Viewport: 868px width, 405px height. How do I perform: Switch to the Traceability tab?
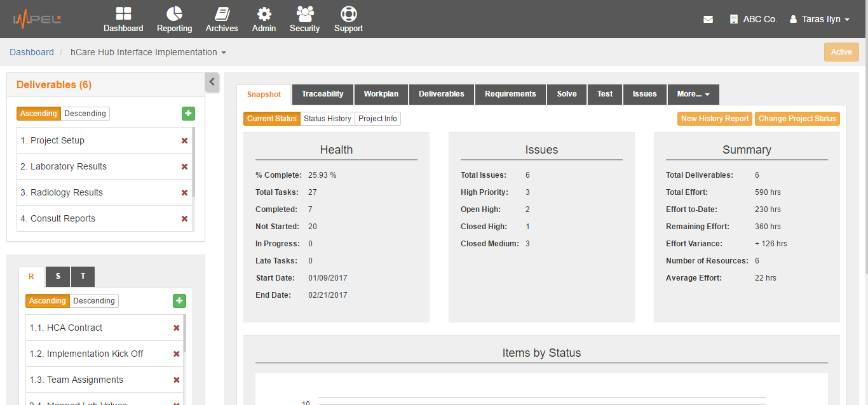(322, 94)
